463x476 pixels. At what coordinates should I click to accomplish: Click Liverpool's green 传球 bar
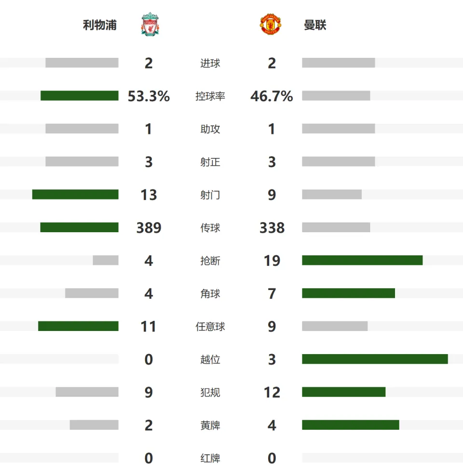pos(79,227)
